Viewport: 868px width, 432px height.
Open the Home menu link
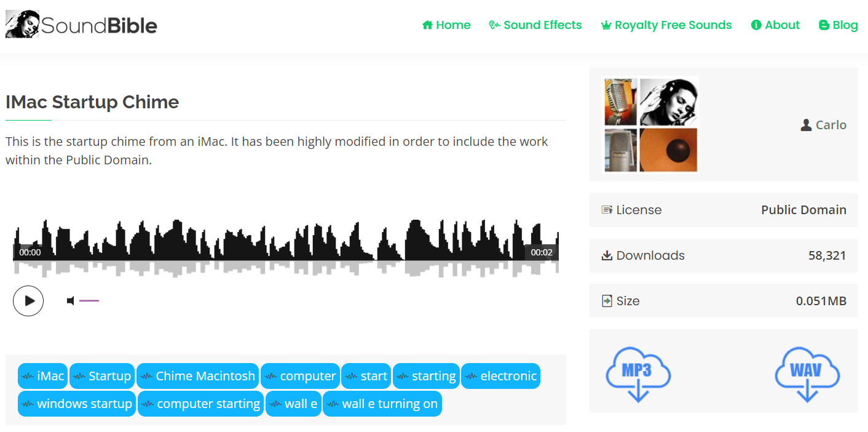click(446, 25)
